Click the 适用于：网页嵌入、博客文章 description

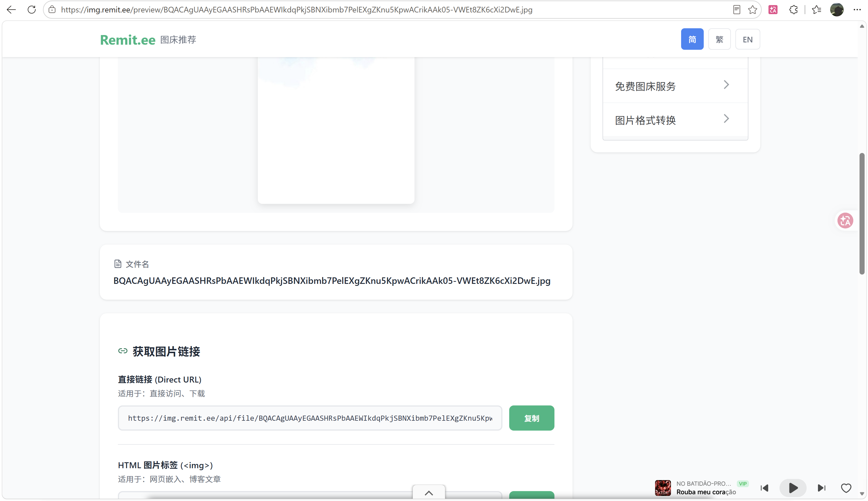tap(169, 479)
